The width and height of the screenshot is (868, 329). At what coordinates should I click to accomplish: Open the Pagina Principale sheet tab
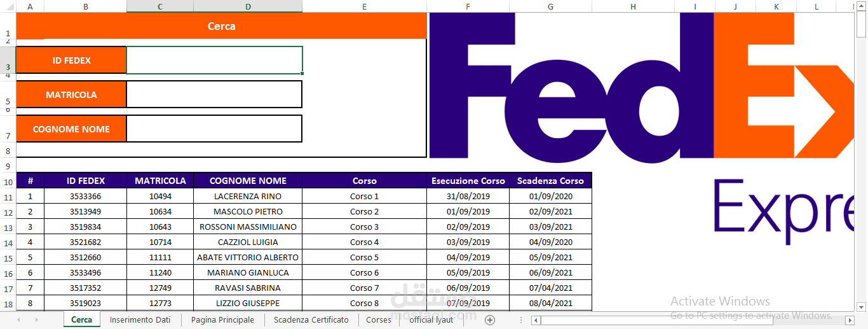pyautogui.click(x=222, y=319)
